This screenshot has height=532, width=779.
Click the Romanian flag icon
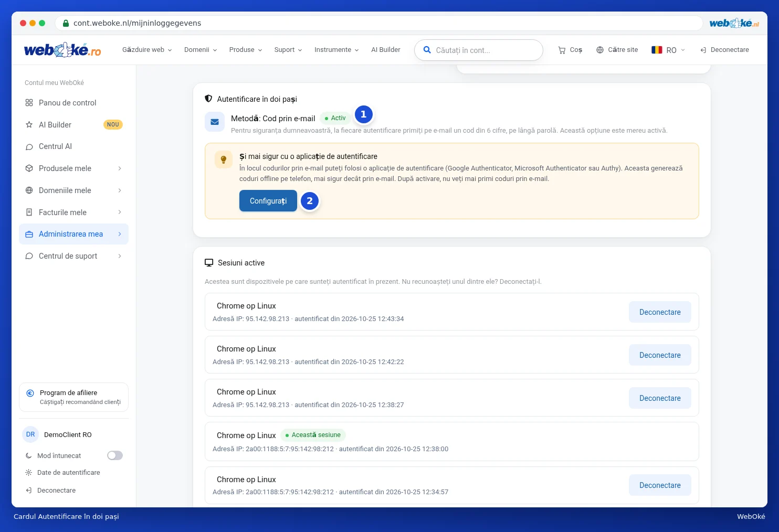tap(657, 50)
